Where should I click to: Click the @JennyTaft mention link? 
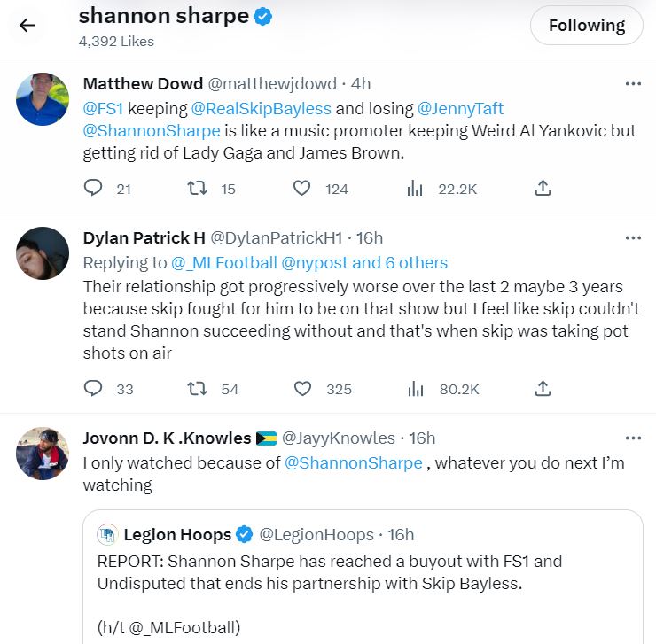click(460, 109)
